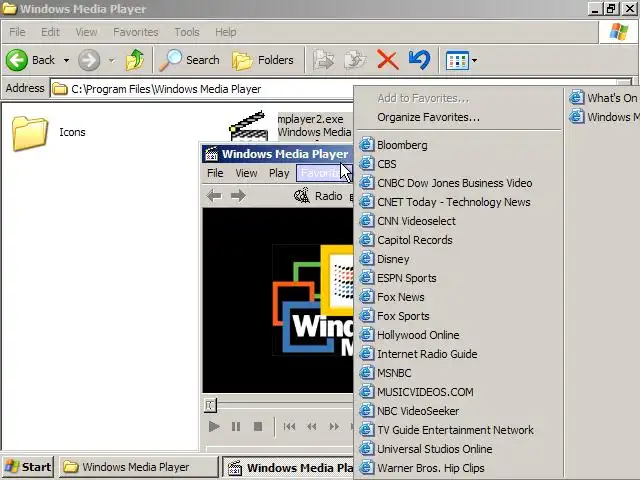
Task: Select NBC VideoSeeker favorite
Action: tap(459, 411)
